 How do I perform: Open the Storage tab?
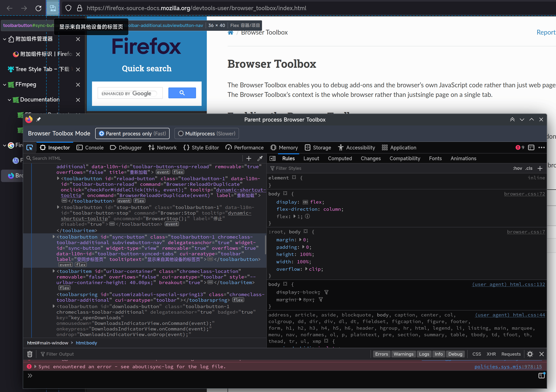tap(318, 148)
